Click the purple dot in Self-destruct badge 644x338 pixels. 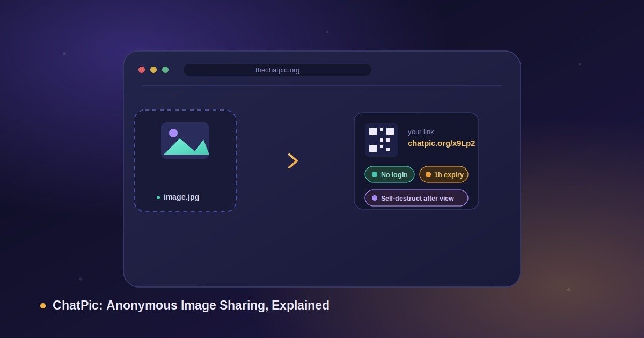click(x=375, y=198)
